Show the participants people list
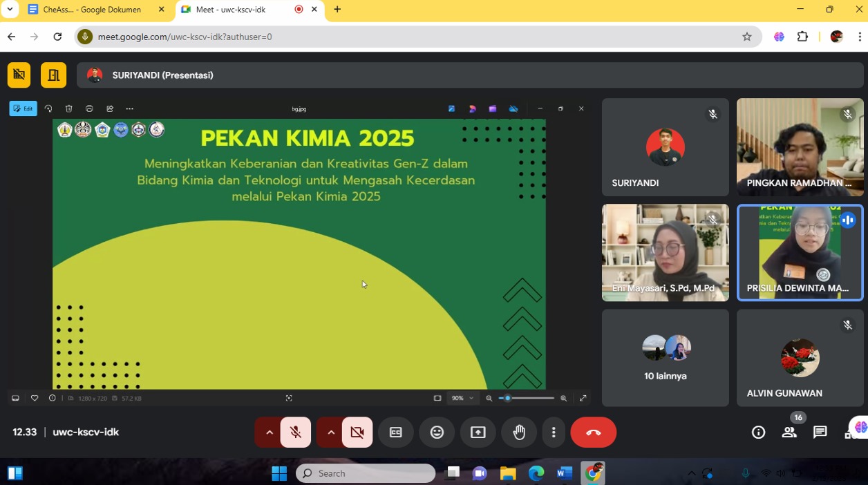The height and width of the screenshot is (485, 868). coord(789,432)
